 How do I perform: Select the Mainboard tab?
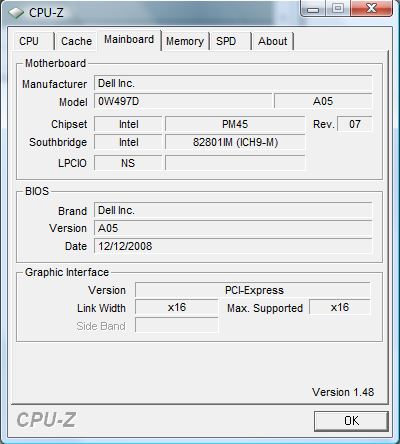tap(129, 40)
